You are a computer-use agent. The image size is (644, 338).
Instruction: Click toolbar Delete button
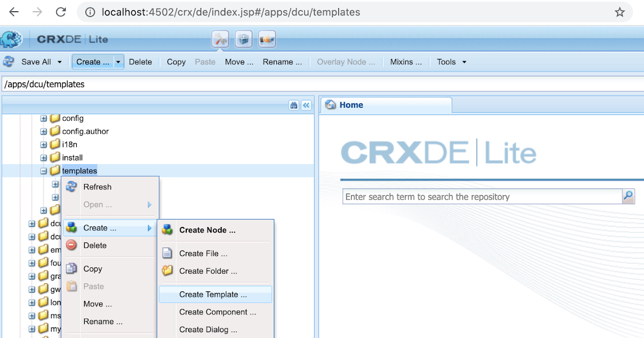click(141, 62)
